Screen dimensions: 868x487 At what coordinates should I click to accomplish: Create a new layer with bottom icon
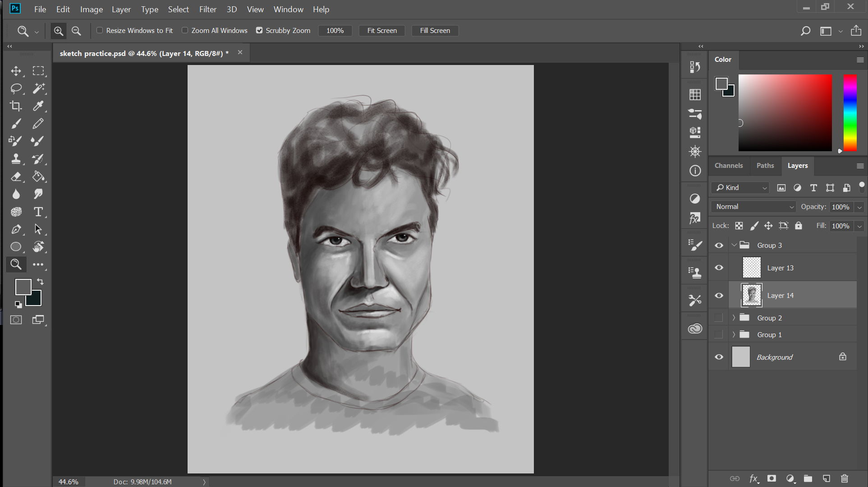pyautogui.click(x=827, y=478)
